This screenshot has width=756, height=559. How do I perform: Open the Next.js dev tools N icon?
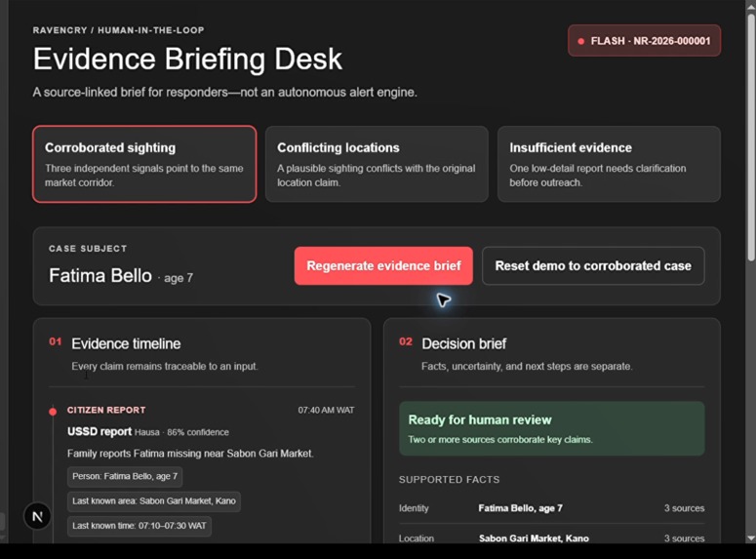point(37,516)
